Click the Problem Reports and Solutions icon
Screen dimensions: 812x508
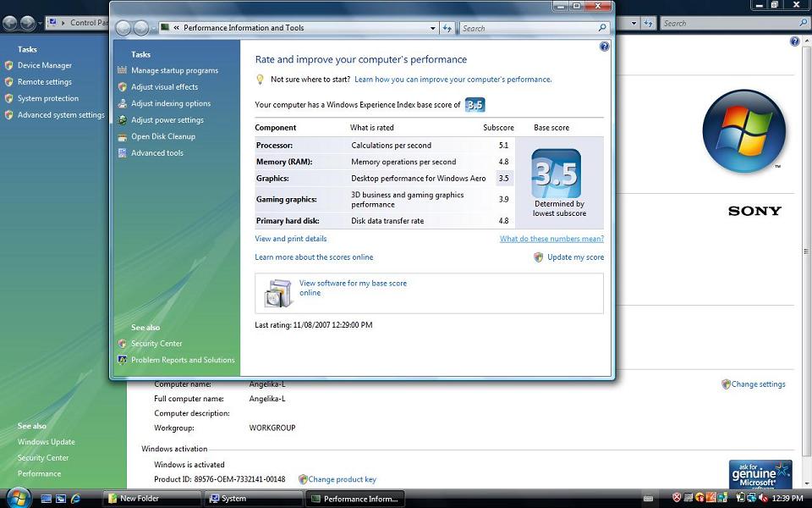122,360
